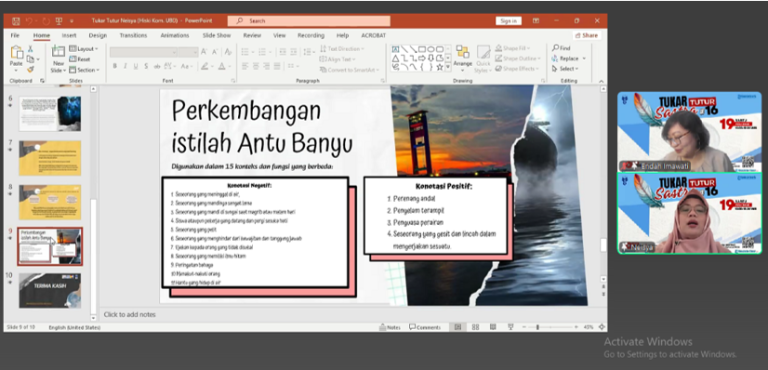This screenshot has height=370, width=768.
Task: Center the paragraph text
Action: click(x=255, y=66)
